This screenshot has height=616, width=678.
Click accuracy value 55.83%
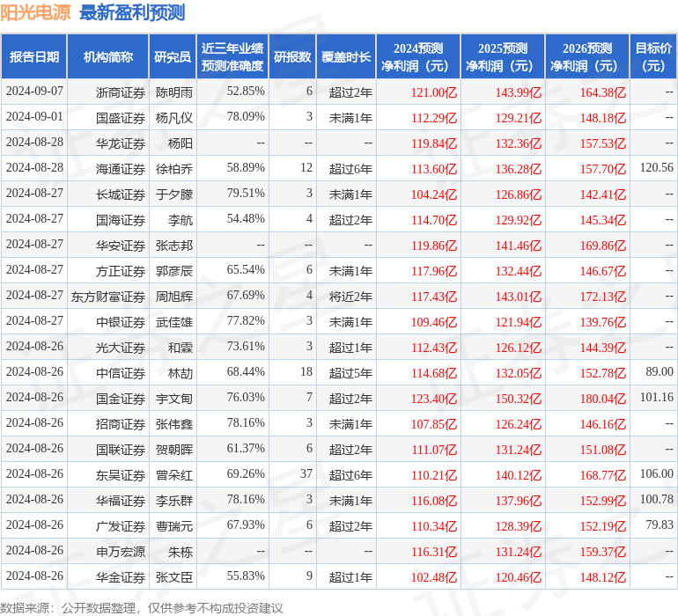[246, 576]
